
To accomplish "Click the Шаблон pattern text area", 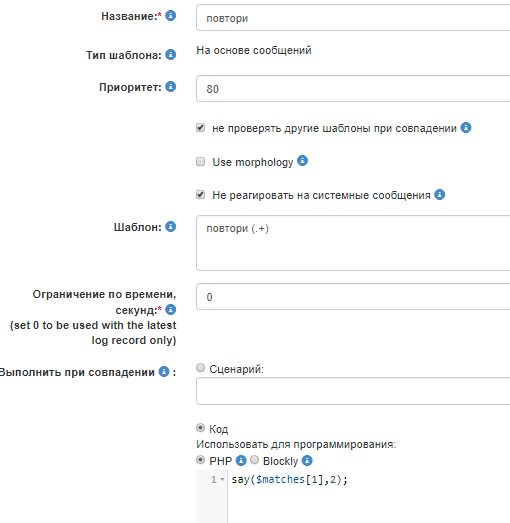I will [353, 243].
